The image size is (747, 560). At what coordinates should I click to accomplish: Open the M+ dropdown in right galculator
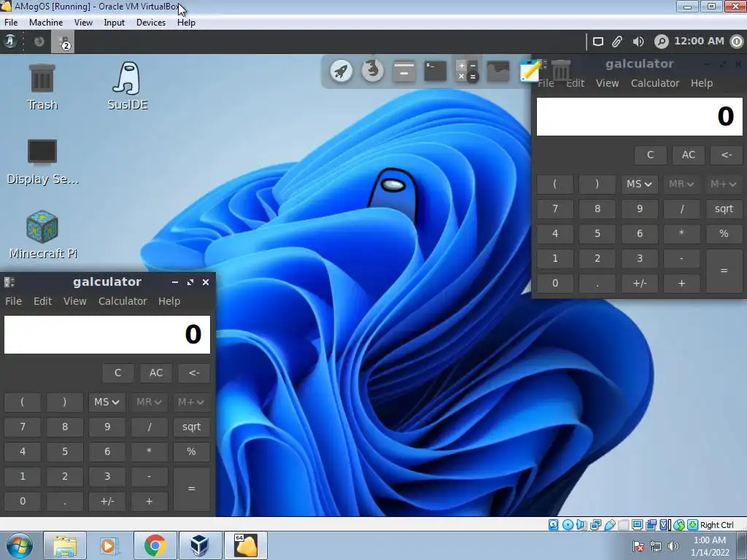(724, 184)
